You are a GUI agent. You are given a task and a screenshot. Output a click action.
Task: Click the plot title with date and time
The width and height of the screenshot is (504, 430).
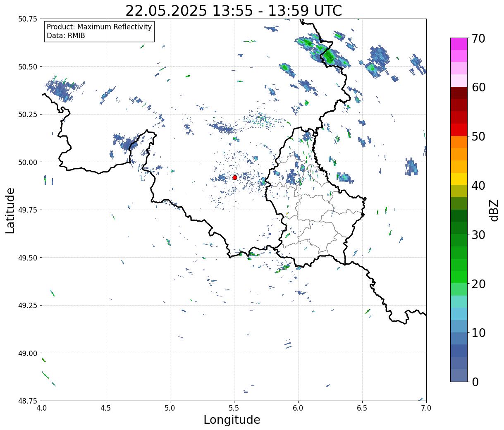[234, 10]
